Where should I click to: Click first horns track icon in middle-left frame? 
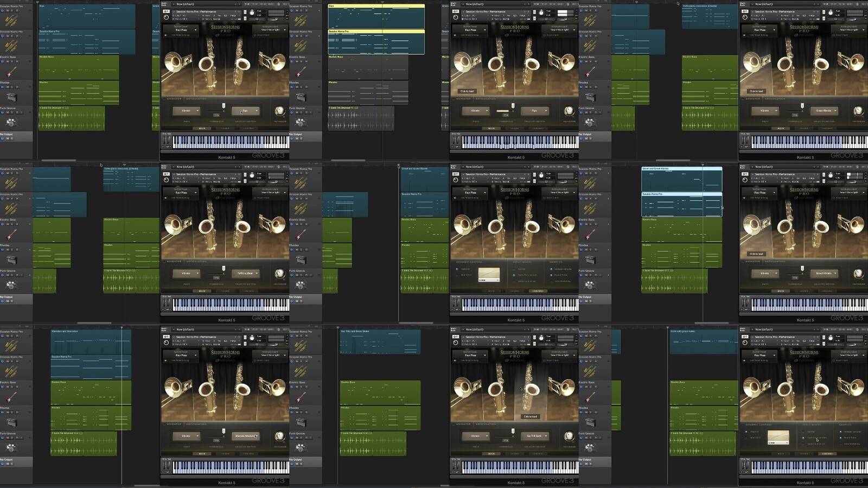tap(11, 183)
